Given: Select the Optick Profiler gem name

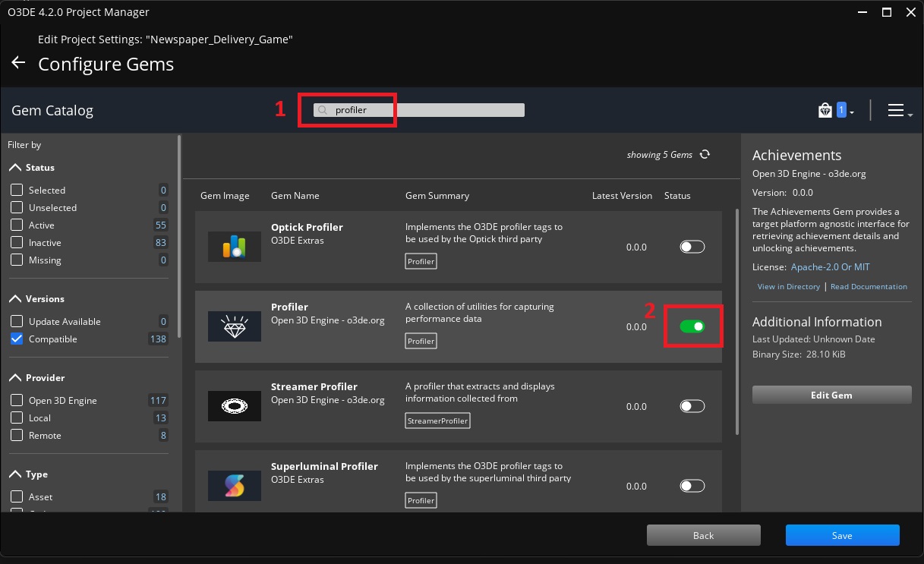Looking at the screenshot, I should pos(307,227).
